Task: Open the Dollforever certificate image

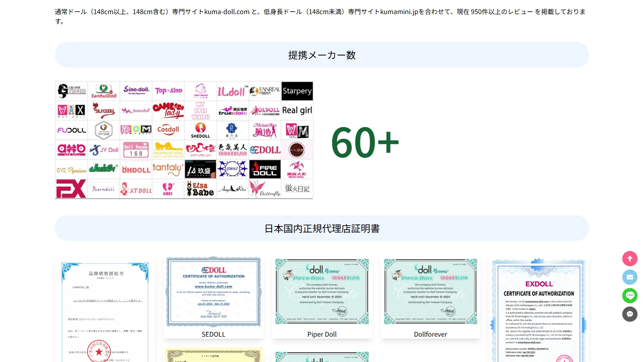Action: (x=431, y=292)
